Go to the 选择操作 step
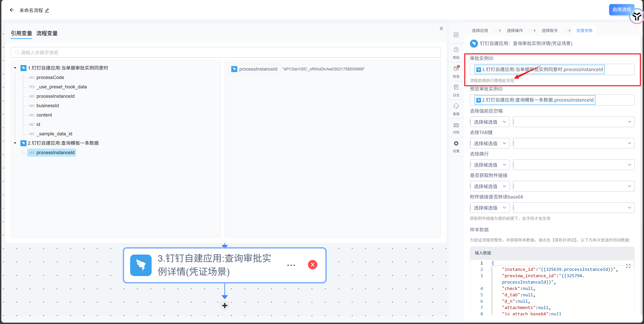The width and height of the screenshot is (644, 324). (x=515, y=31)
